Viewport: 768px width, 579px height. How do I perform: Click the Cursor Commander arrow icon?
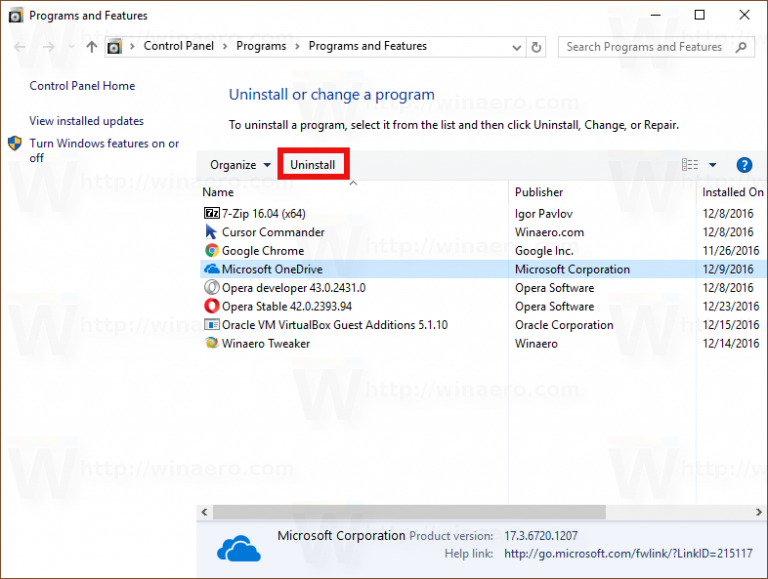[211, 231]
